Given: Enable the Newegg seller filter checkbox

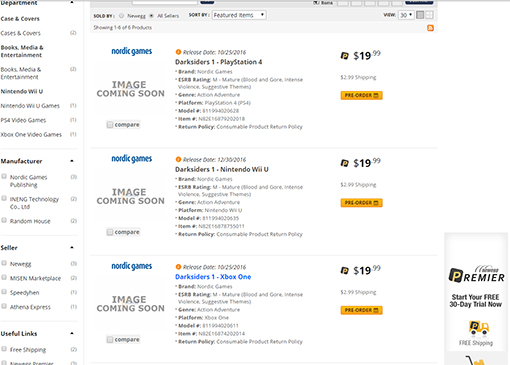Looking at the screenshot, I should click(4, 263).
